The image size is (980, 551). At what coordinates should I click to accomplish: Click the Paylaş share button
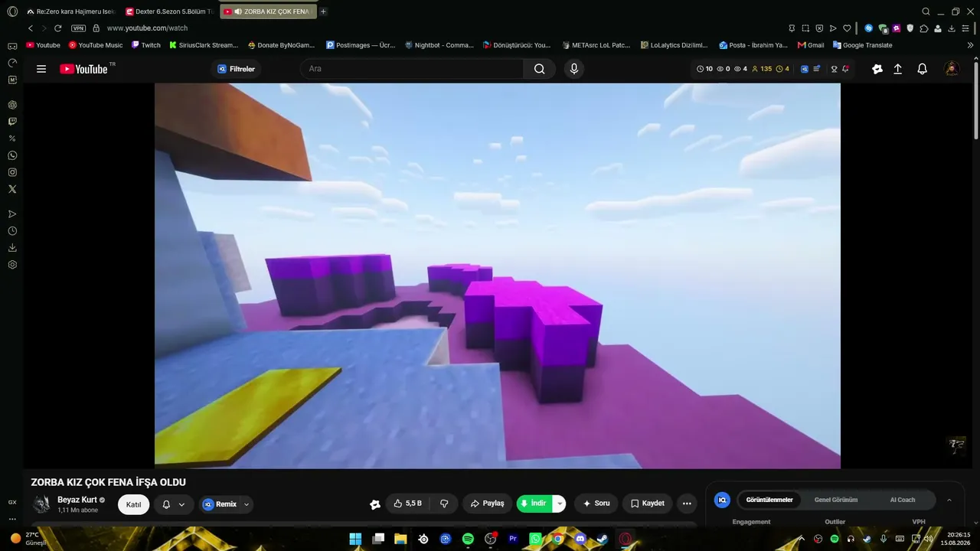click(x=487, y=504)
